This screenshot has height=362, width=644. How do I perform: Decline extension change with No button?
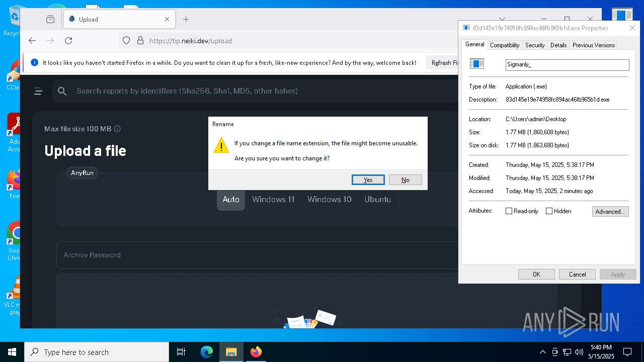[406, 180]
